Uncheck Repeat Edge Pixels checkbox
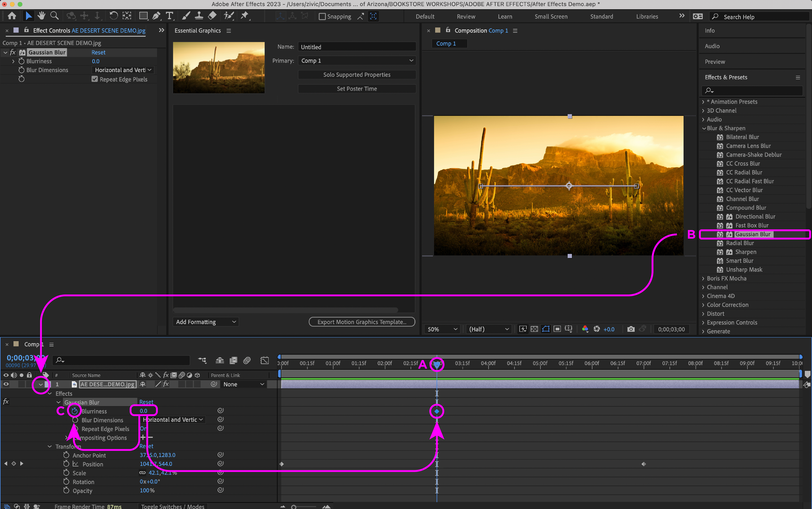This screenshot has height=509, width=812. tap(95, 79)
